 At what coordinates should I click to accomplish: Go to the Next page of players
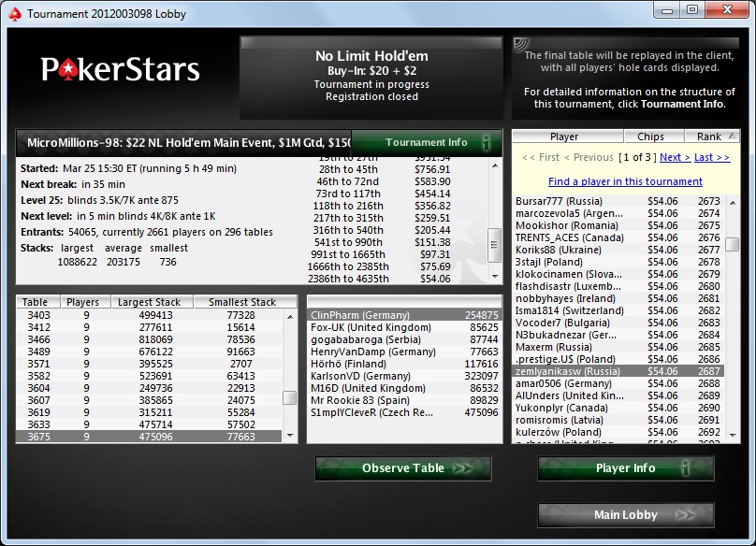tap(675, 157)
